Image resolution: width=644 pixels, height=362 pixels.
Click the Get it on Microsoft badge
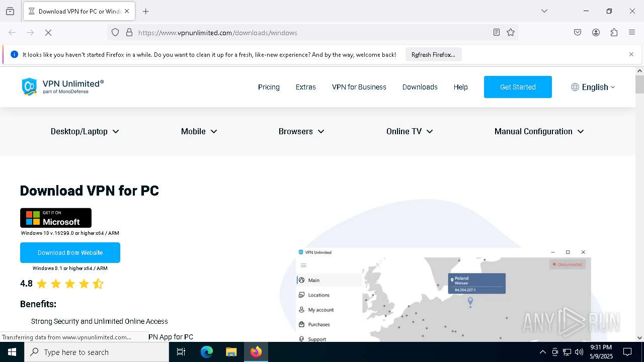coord(56,218)
